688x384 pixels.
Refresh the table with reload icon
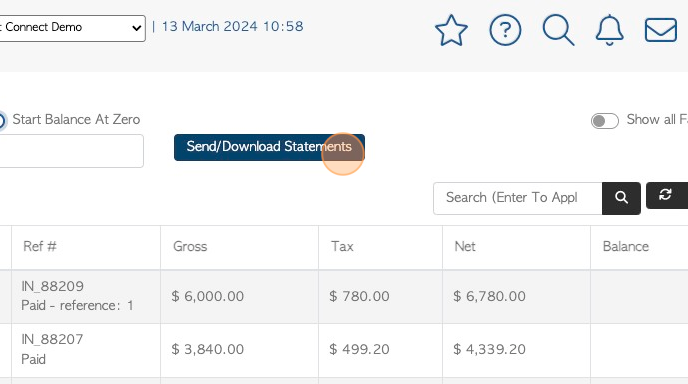pyautogui.click(x=666, y=195)
